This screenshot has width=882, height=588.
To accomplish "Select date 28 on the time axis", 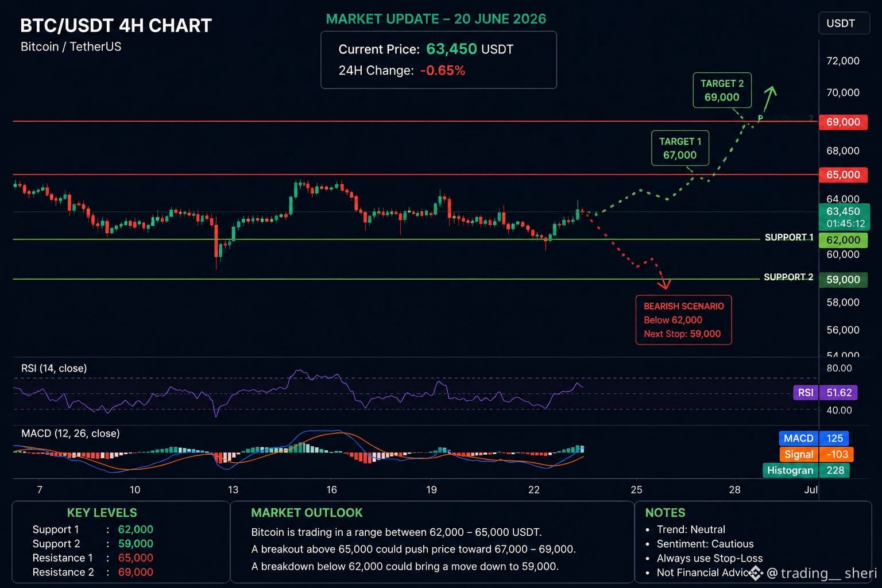I will click(x=734, y=490).
